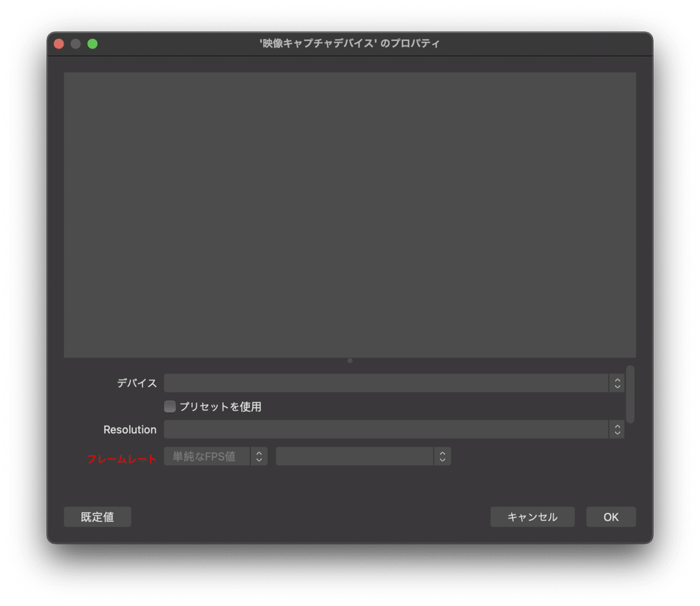
Task: Click the stepper chevrons on the Resolution selector
Action: coord(617,429)
